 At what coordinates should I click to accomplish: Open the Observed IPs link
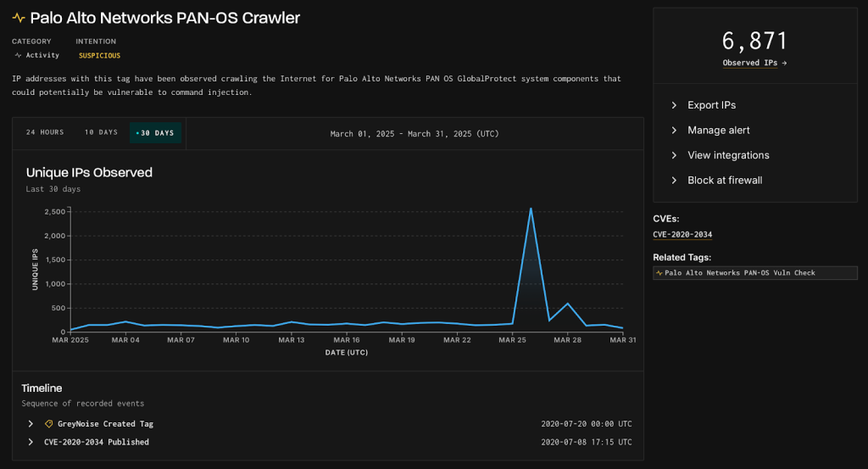[x=749, y=63]
